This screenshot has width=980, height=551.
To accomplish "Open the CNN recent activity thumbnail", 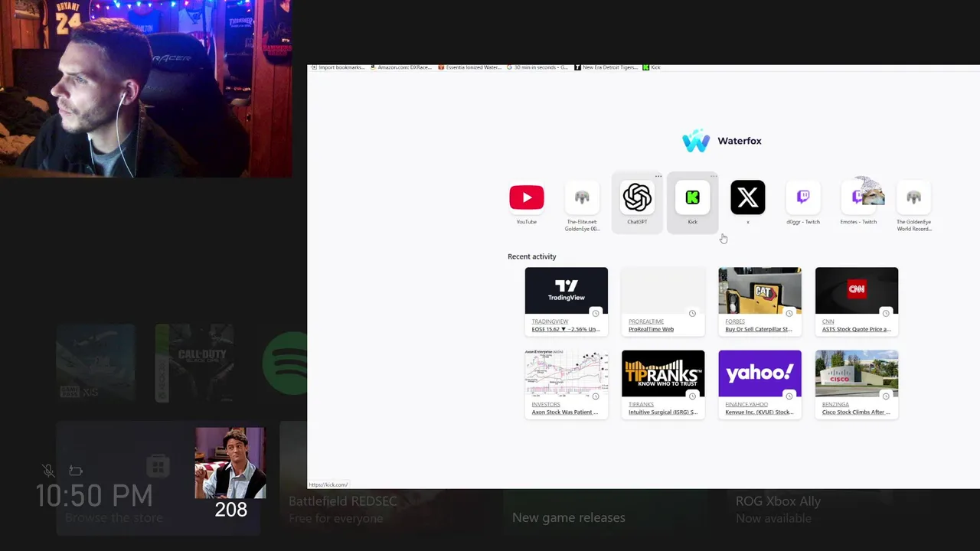I will (857, 291).
